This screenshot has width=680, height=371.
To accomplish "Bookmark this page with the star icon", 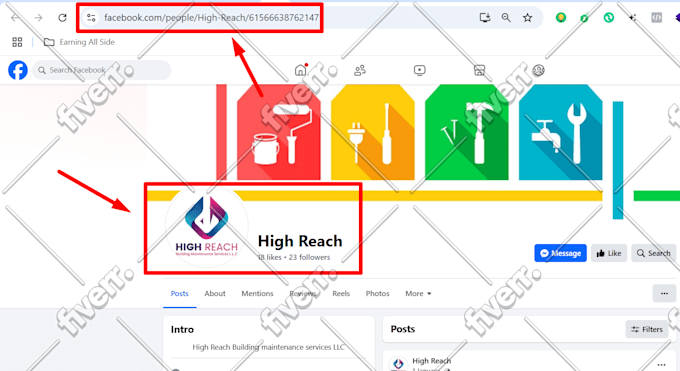I will tap(527, 18).
